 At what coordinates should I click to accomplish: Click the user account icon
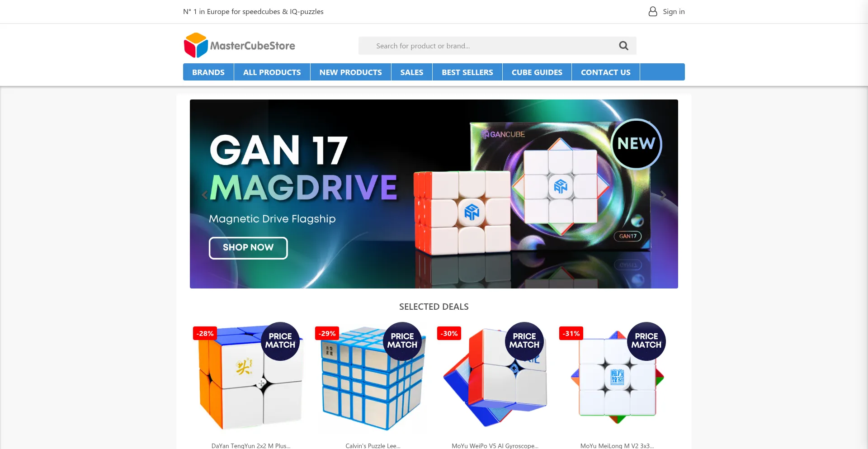pyautogui.click(x=652, y=11)
